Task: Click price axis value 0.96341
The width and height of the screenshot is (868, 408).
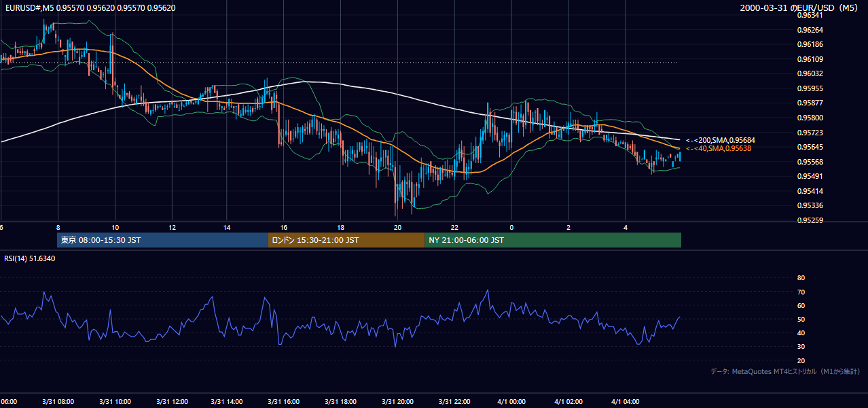Action: [810, 15]
